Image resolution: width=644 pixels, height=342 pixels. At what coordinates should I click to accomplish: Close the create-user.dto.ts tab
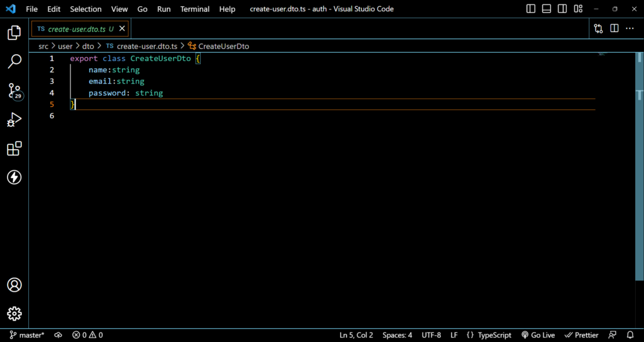coord(122,29)
